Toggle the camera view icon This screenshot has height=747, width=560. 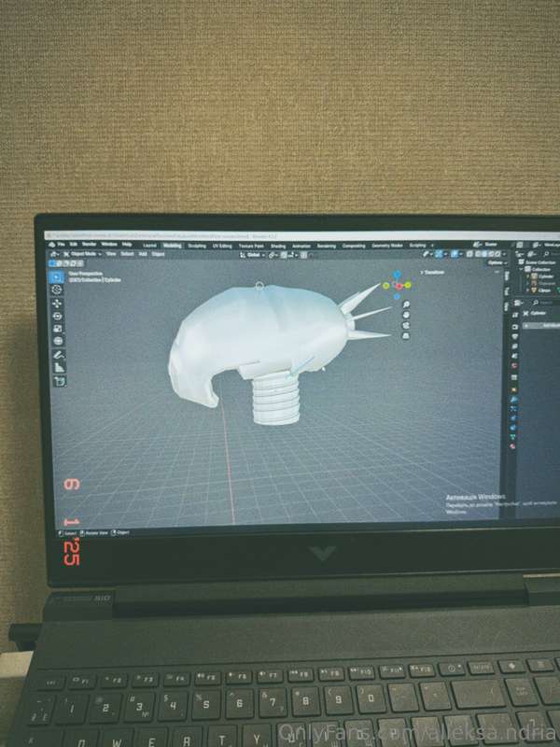[406, 324]
